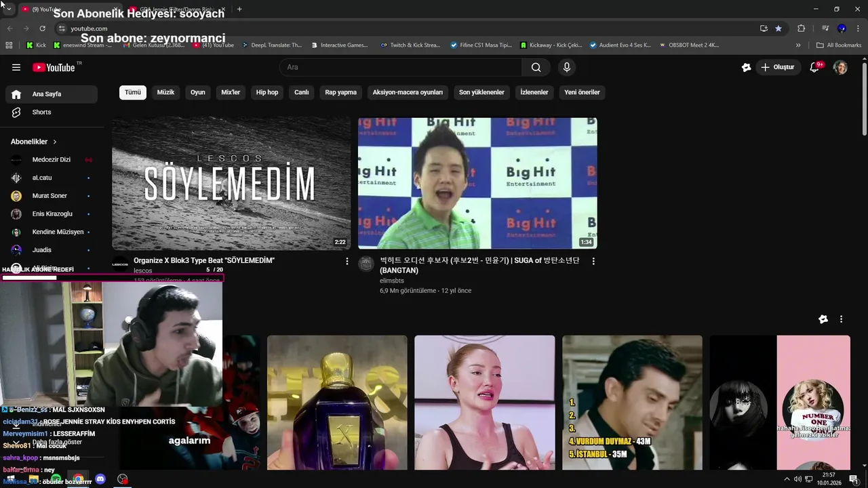This screenshot has width=868, height=488.
Task: Open the perfume bottle Short
Action: [x=337, y=403]
